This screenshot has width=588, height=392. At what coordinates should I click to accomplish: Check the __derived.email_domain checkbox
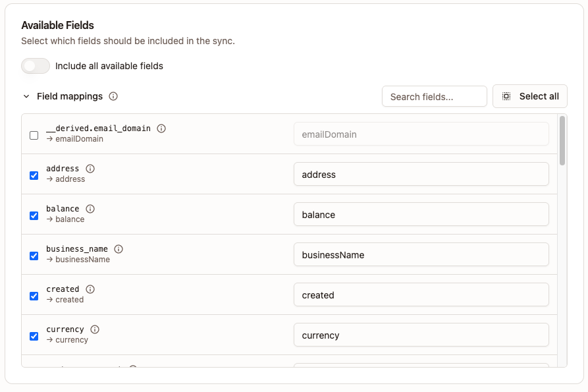pos(34,135)
